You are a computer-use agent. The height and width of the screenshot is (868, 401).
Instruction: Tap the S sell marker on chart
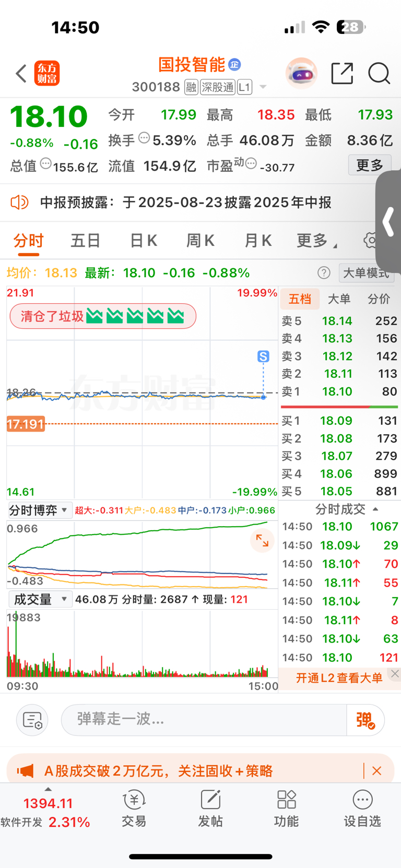[263, 356]
